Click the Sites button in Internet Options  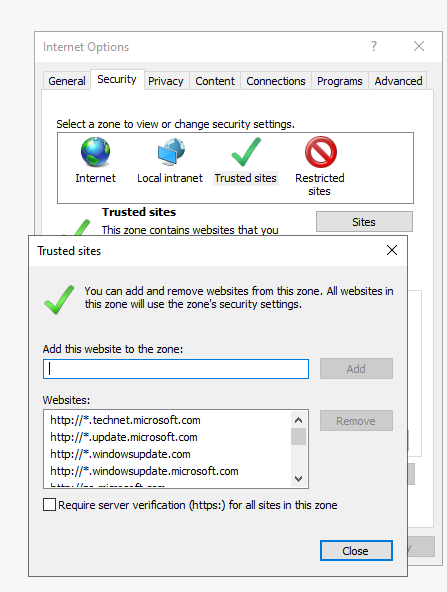pyautogui.click(x=364, y=222)
